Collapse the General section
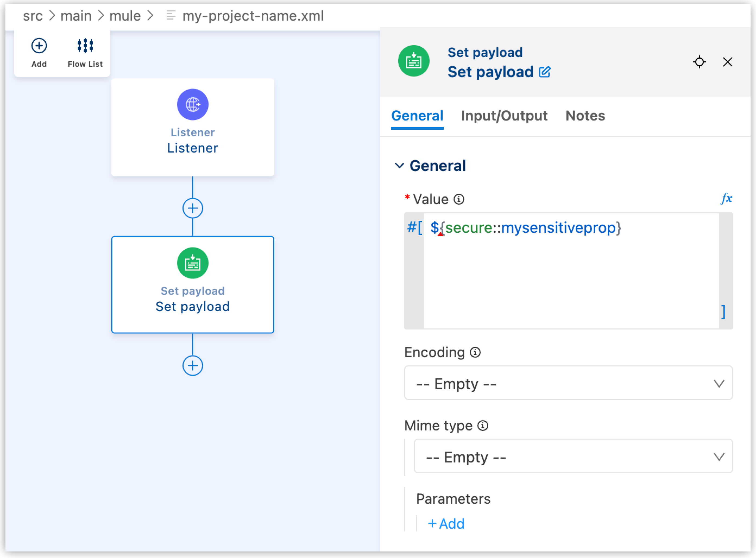 point(400,166)
